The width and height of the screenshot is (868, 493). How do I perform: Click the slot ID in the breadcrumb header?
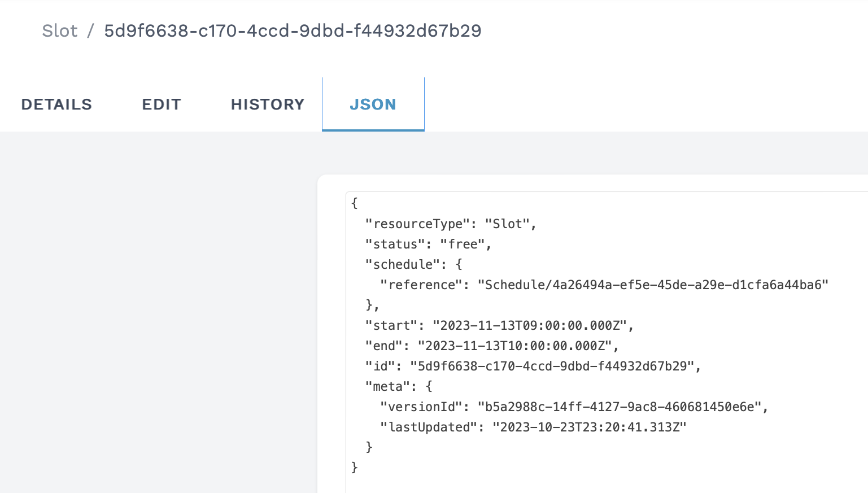point(293,30)
